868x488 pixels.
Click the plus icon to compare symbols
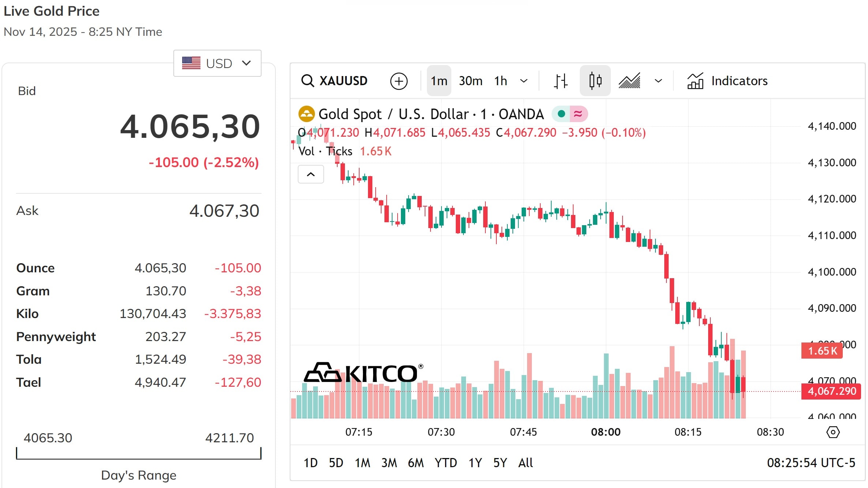tap(399, 81)
